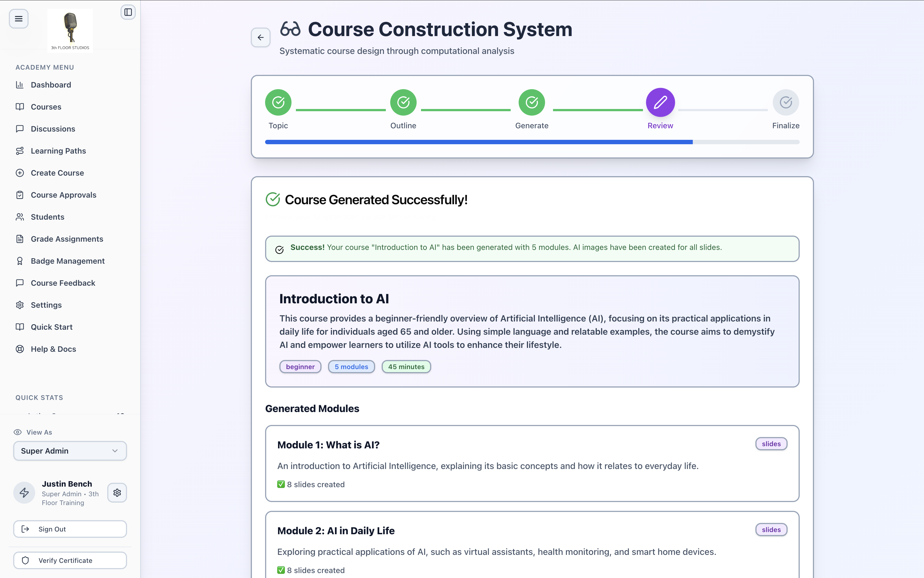
Task: Click the slides badge on Module 1
Action: click(771, 444)
